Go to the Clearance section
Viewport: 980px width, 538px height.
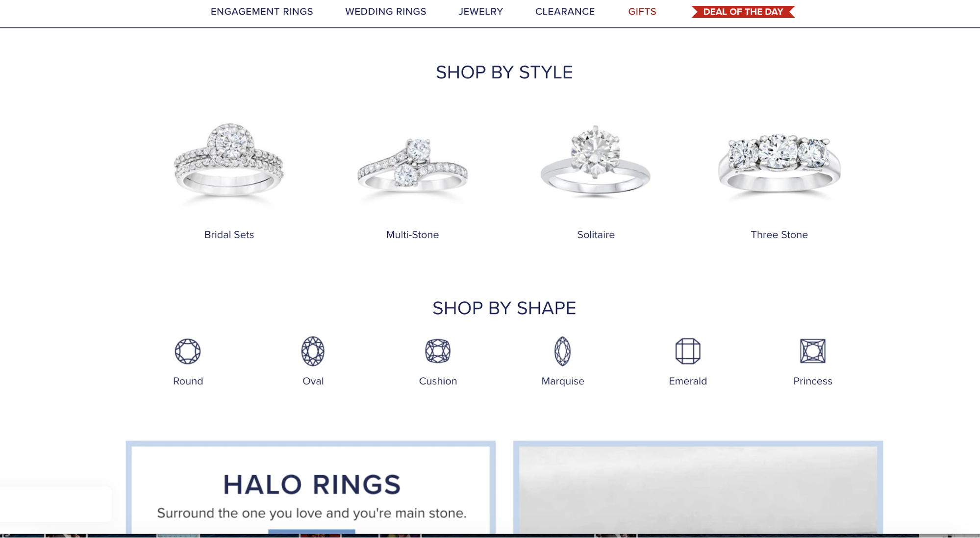565,12
